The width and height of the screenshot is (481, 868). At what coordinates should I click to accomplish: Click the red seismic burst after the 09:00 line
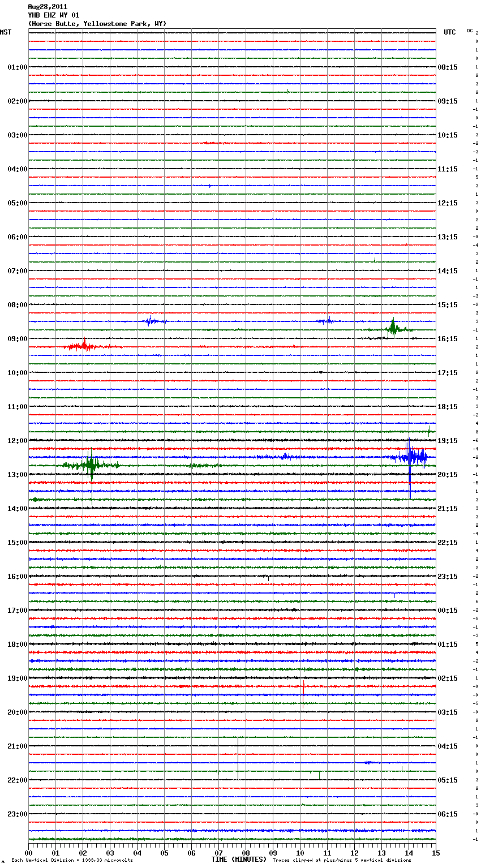coord(84,346)
